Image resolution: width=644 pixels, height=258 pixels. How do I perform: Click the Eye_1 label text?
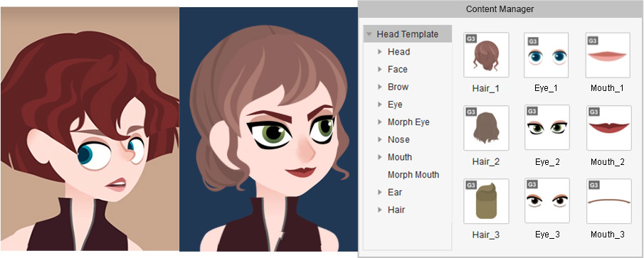pos(547,88)
